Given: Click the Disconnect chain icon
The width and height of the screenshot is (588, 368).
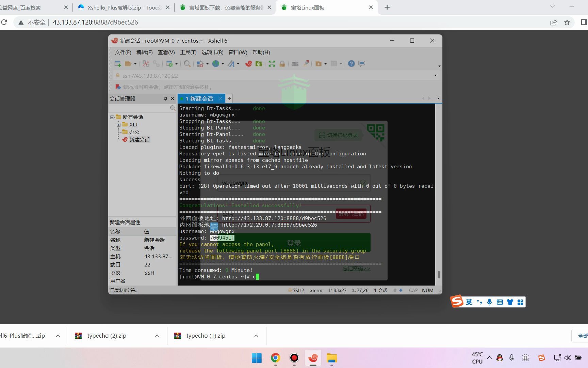Looking at the screenshot, I should (x=156, y=64).
